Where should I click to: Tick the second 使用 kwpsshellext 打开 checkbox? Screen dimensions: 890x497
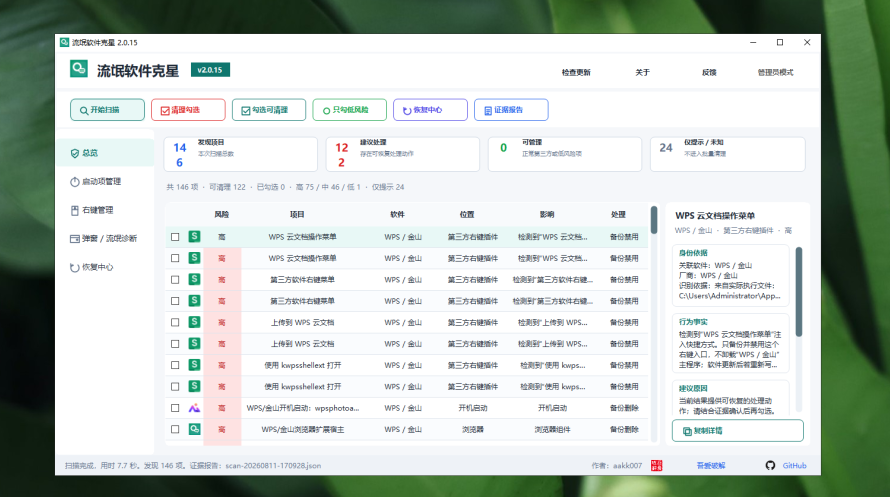175,386
